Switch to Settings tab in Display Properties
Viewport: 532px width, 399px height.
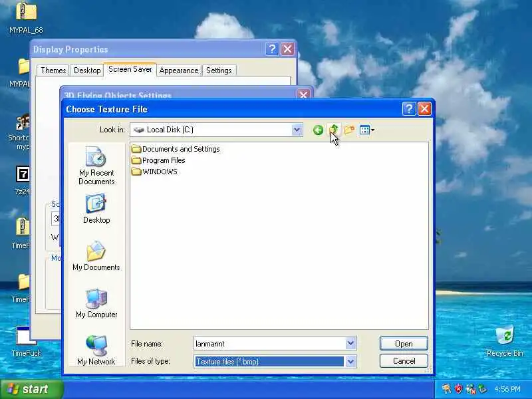point(219,70)
